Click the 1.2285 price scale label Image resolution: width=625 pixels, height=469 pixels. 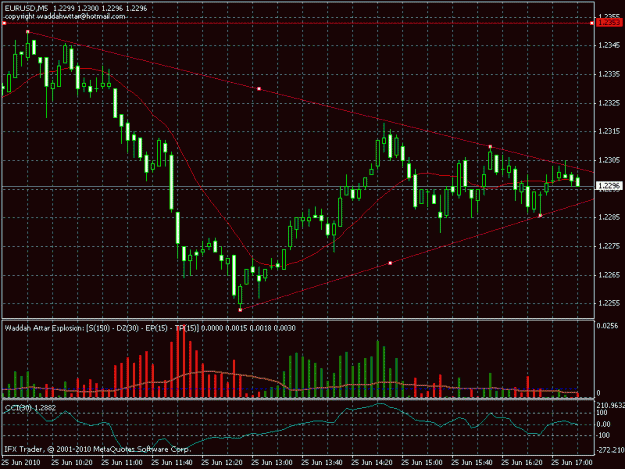coord(609,217)
